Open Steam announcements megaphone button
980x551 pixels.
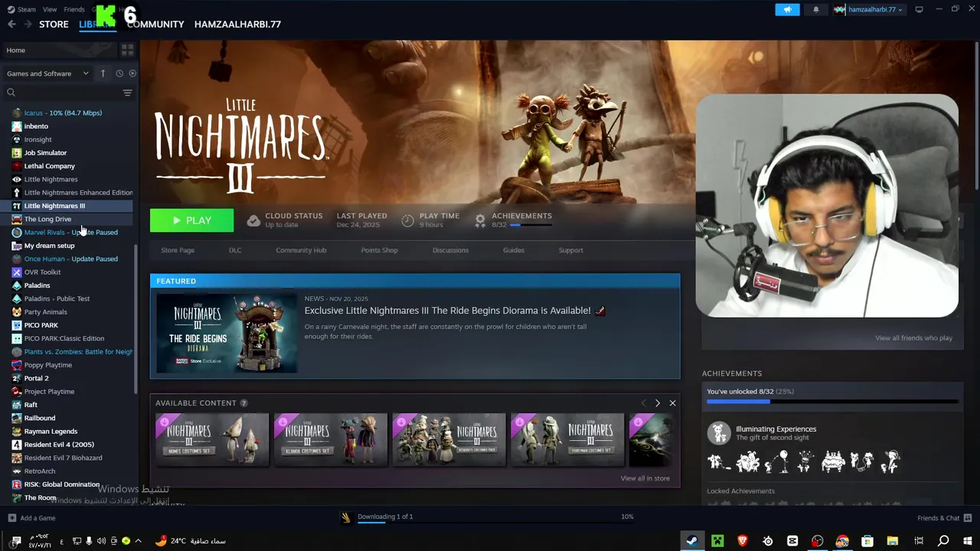tap(787, 9)
